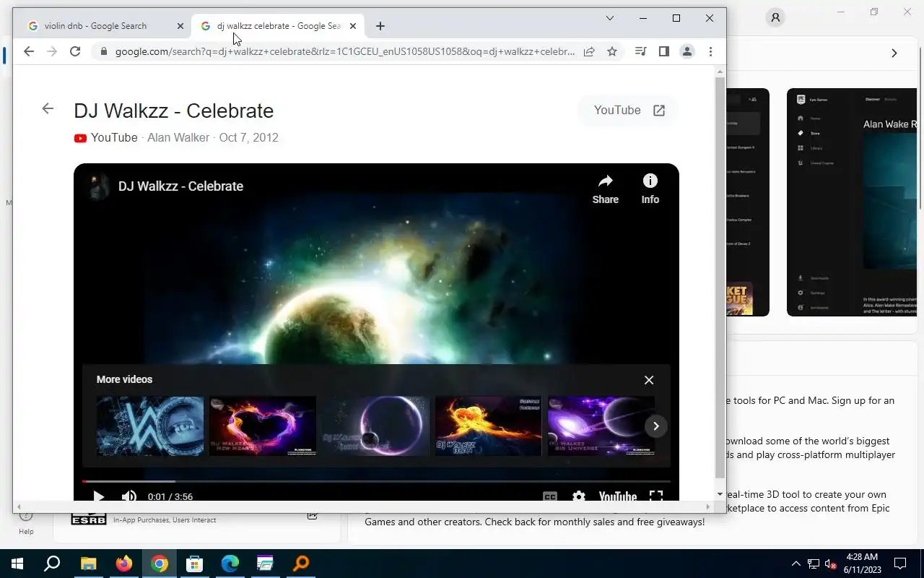The width and height of the screenshot is (924, 578).
Task: Open video on YouTube via top-right button
Action: click(629, 111)
